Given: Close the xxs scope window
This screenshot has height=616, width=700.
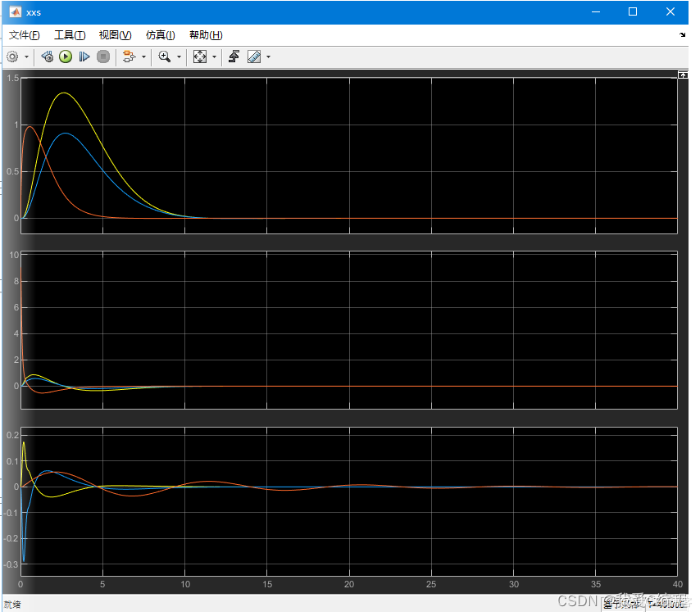Looking at the screenshot, I should coord(670,12).
